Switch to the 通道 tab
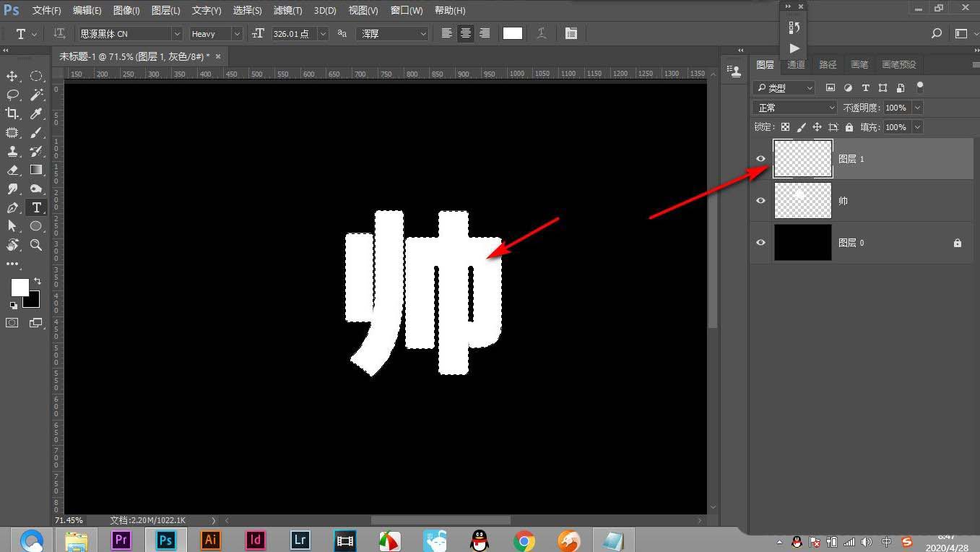 (796, 65)
